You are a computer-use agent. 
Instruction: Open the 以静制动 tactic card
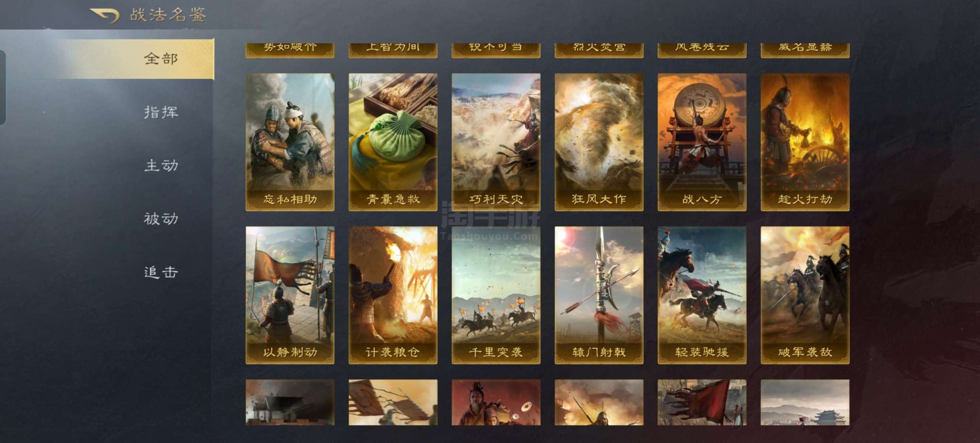point(290,295)
